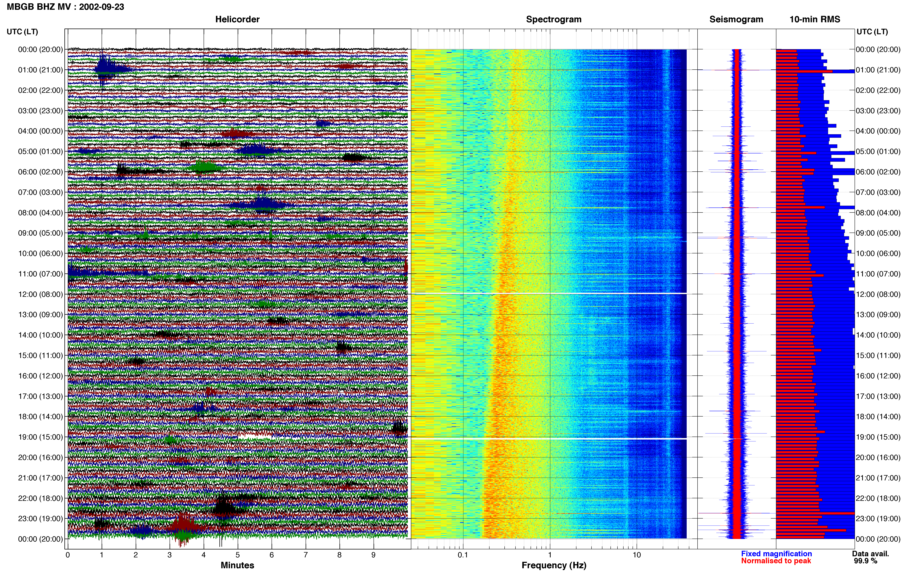The width and height of the screenshot is (924, 578).
Task: Click left time label '07:00 (03:00)'
Action: [x=41, y=192]
